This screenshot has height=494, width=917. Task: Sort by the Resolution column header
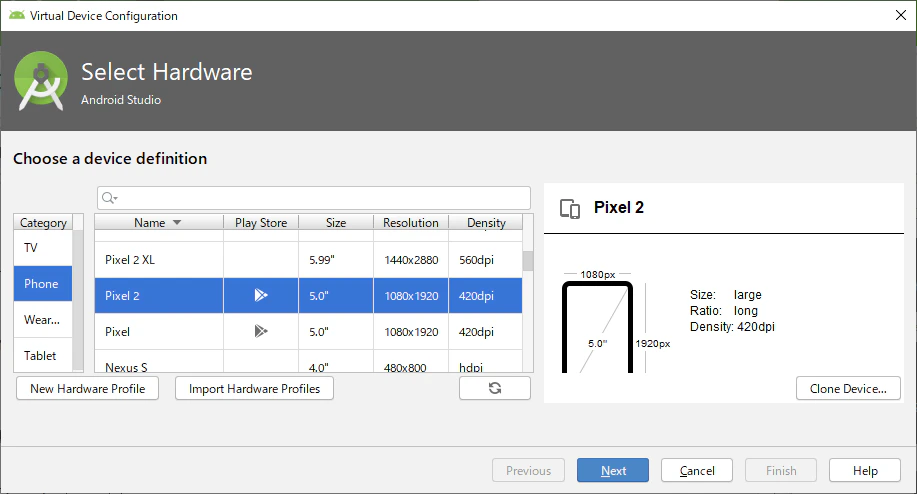pos(411,223)
